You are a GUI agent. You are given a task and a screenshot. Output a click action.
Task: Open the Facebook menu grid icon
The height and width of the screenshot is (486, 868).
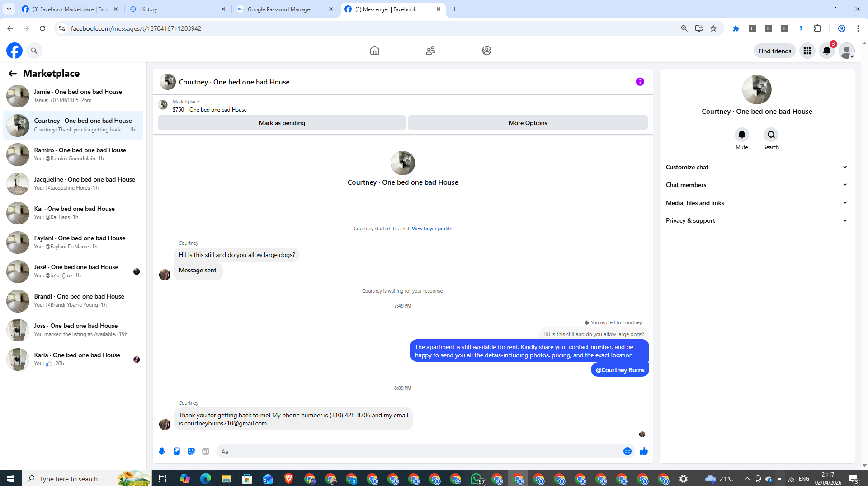point(807,51)
